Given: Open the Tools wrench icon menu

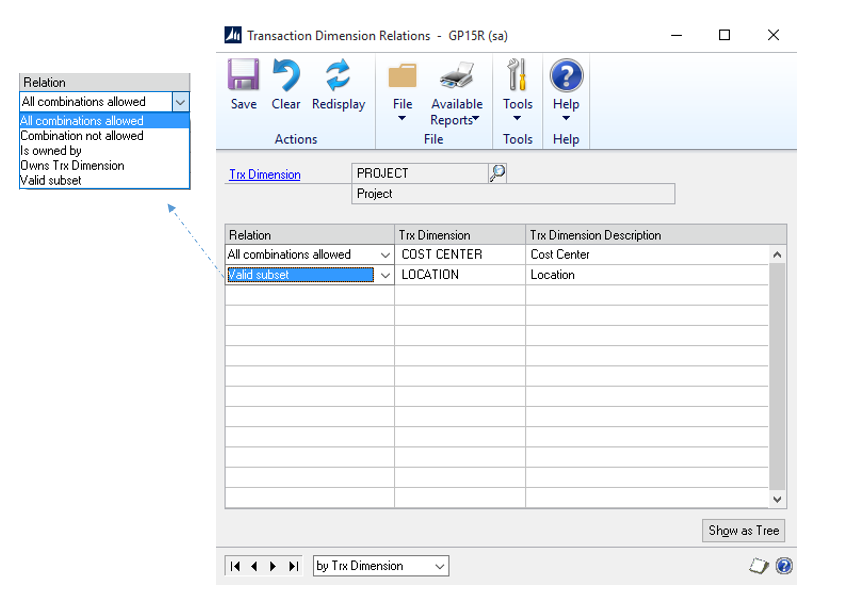Looking at the screenshot, I should pyautogui.click(x=517, y=74).
